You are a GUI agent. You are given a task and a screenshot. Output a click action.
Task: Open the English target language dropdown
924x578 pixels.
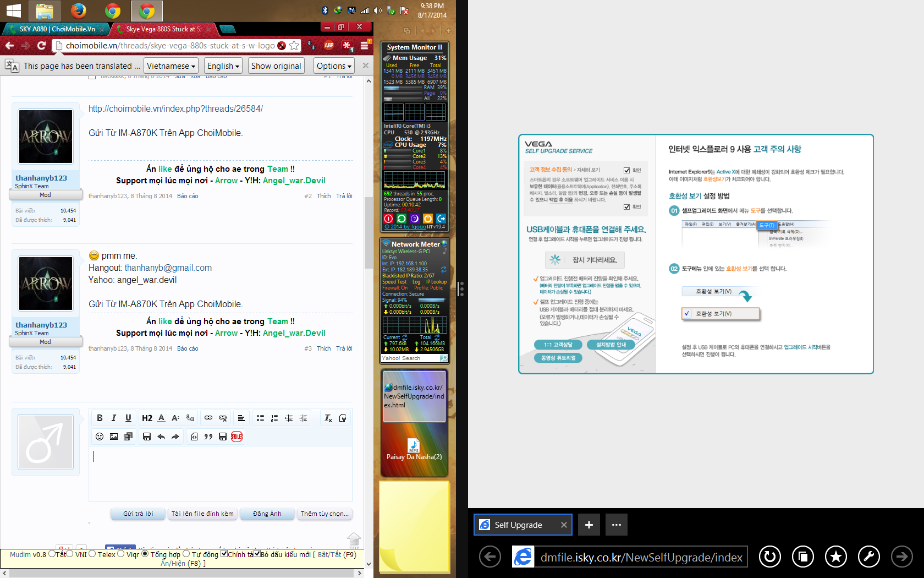(223, 66)
